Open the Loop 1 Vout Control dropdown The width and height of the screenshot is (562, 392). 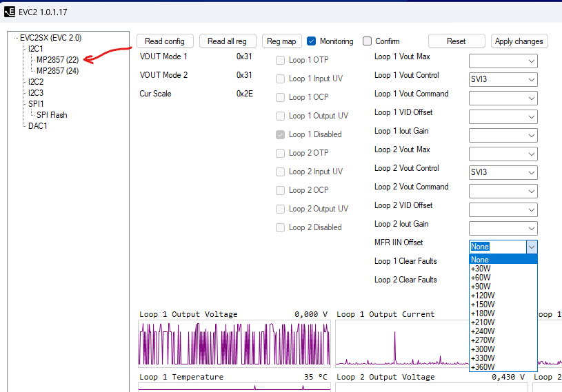[503, 79]
